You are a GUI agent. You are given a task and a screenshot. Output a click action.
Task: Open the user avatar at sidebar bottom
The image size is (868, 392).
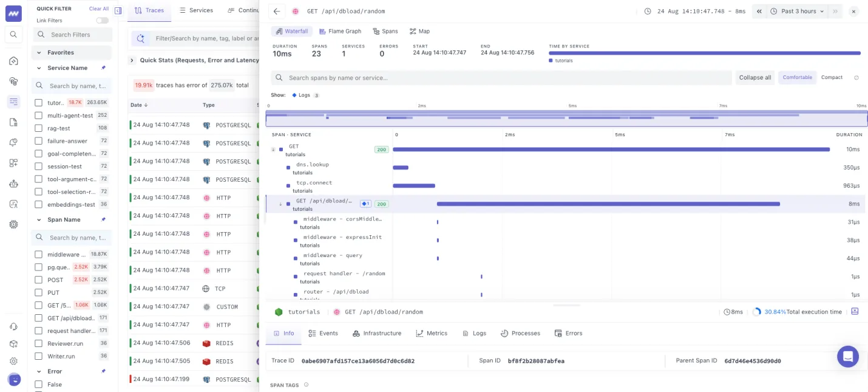click(14, 379)
